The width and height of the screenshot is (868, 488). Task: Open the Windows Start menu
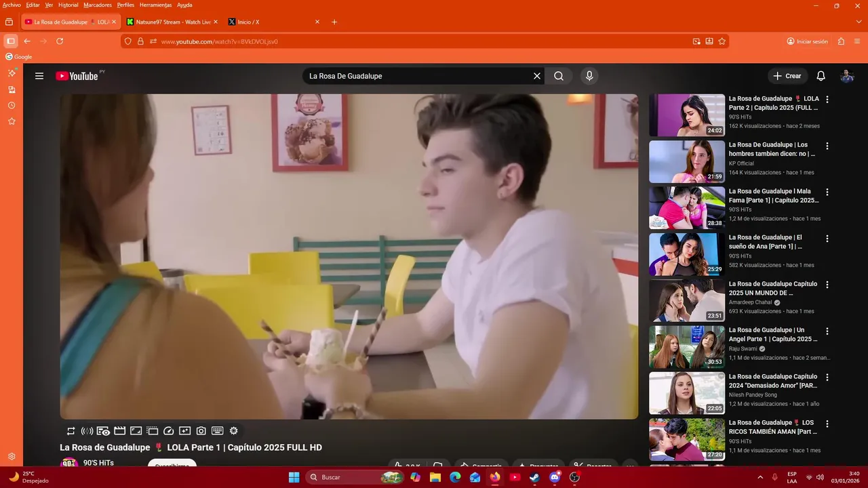point(294,477)
